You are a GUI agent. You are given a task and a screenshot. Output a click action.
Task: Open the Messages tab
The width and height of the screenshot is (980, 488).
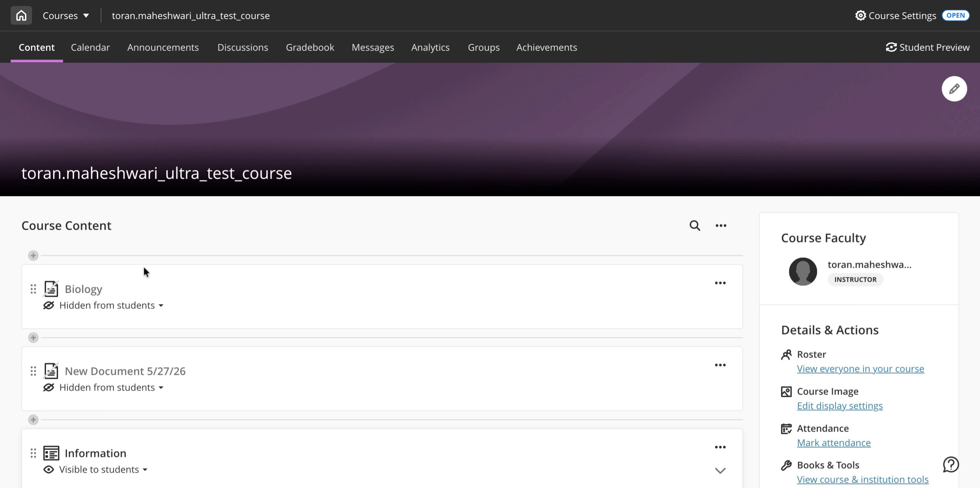coord(372,48)
